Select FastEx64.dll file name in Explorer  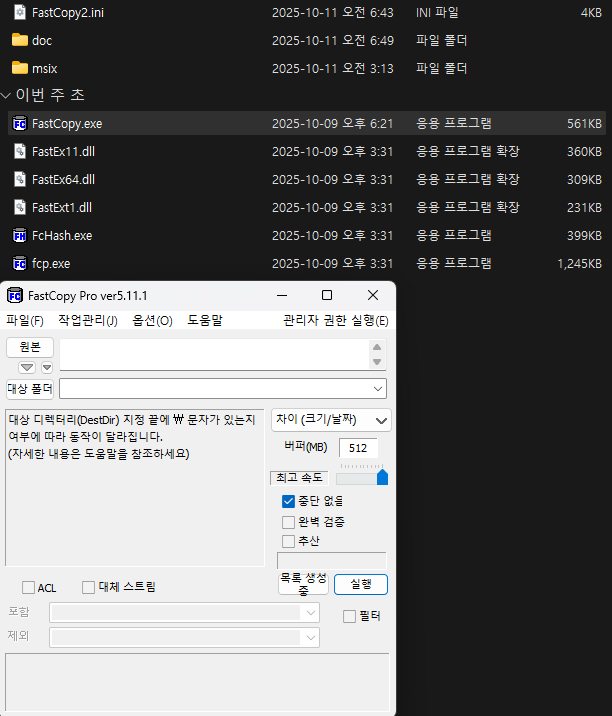(63, 179)
